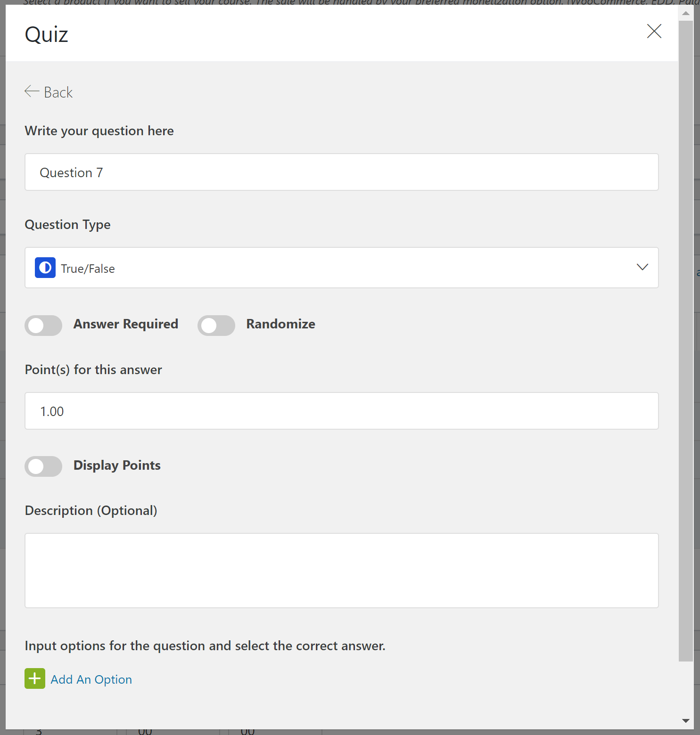Close the Quiz dialog with the X
The height and width of the screenshot is (735, 700).
tap(654, 32)
